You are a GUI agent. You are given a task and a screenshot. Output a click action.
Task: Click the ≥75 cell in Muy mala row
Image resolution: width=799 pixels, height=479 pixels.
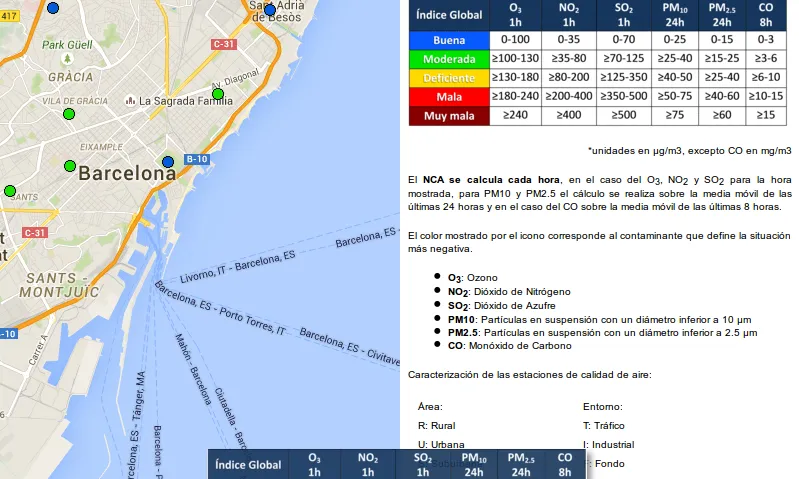[675, 115]
